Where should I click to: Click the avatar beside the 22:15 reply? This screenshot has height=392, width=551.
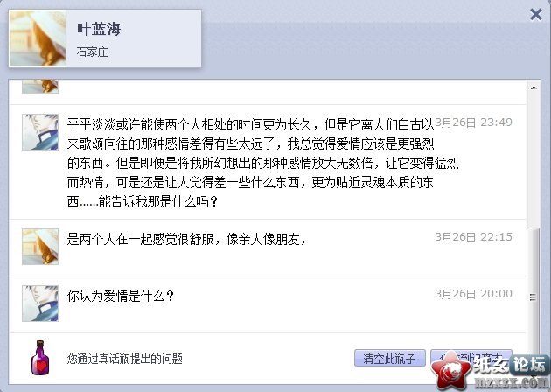point(40,247)
